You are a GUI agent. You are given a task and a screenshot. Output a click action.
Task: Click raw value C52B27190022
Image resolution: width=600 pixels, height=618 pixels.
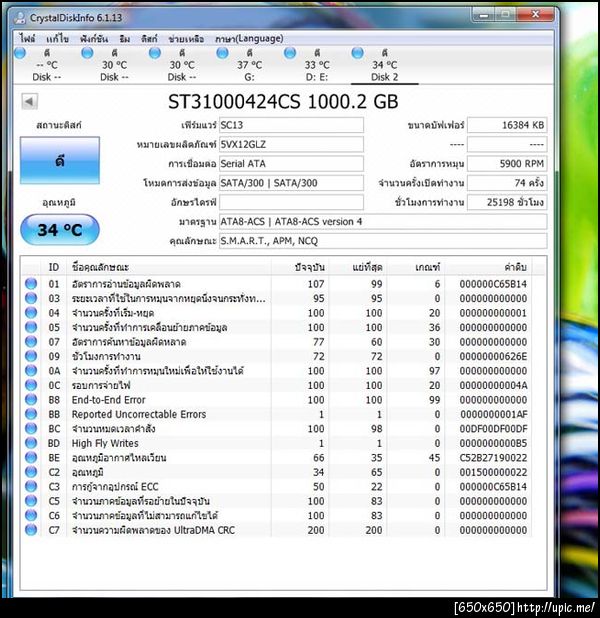pyautogui.click(x=493, y=458)
